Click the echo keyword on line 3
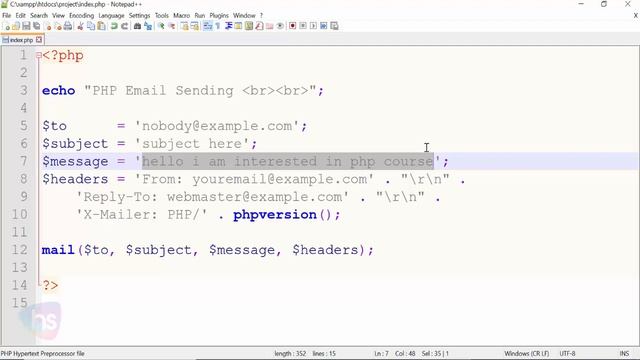 click(58, 91)
